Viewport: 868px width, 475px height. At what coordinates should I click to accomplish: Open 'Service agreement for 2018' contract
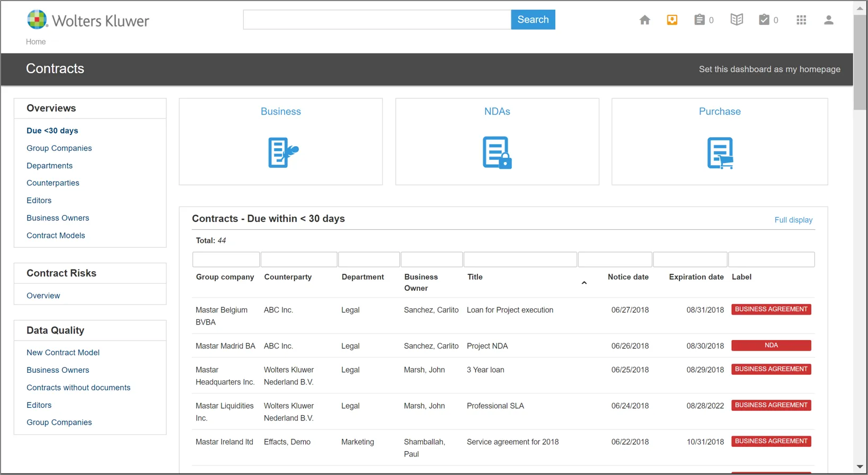(512, 442)
